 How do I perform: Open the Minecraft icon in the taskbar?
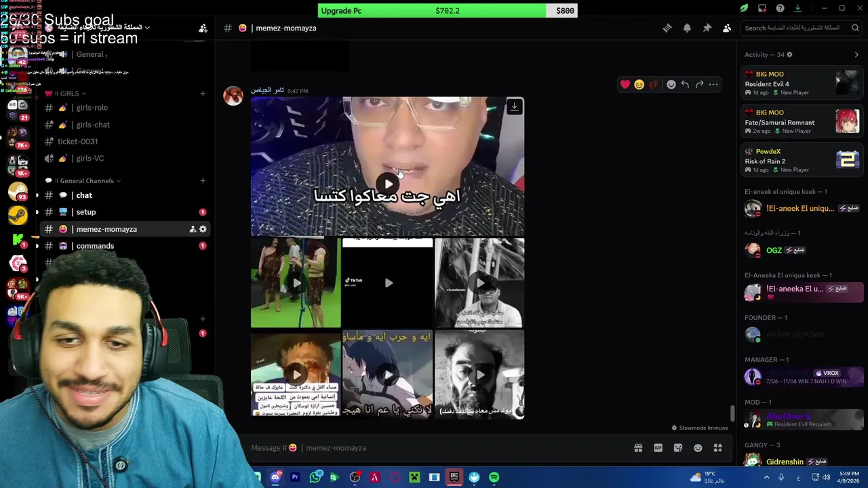414,477
